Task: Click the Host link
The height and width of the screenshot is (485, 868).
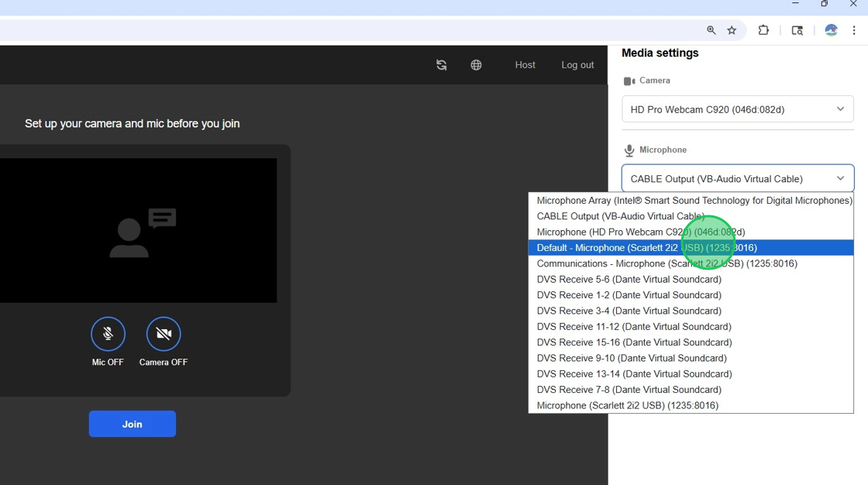Action: click(525, 65)
